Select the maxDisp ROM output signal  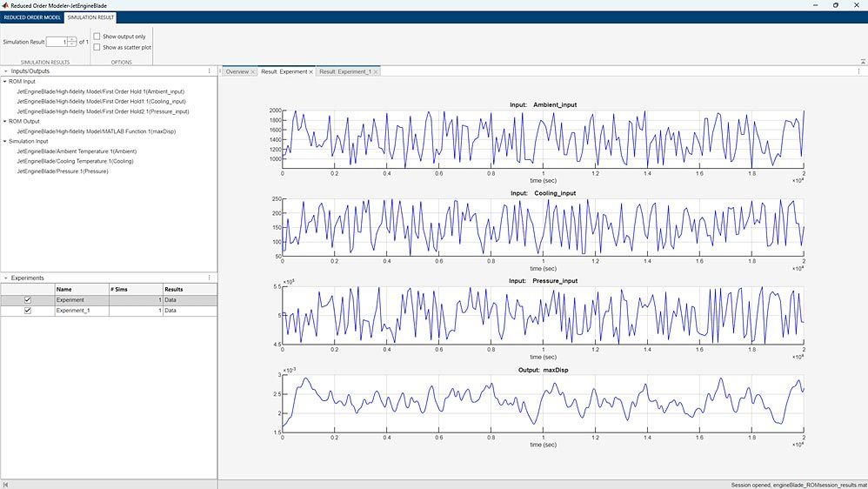point(96,131)
